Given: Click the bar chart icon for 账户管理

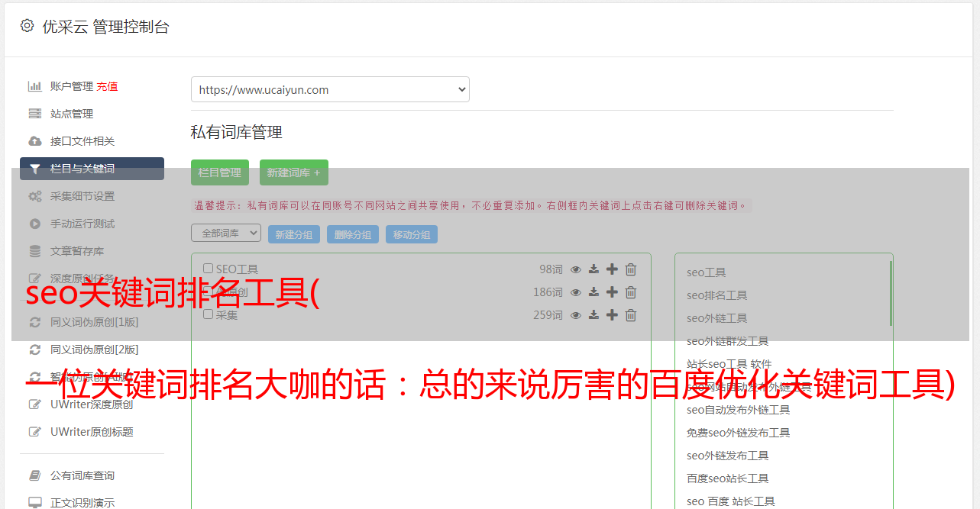Looking at the screenshot, I should 34,86.
